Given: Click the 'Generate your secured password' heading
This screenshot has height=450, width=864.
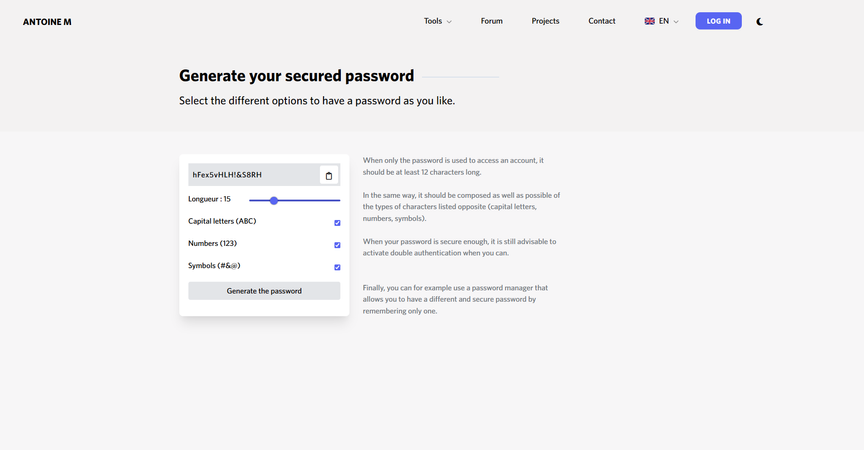Looking at the screenshot, I should click(x=296, y=75).
